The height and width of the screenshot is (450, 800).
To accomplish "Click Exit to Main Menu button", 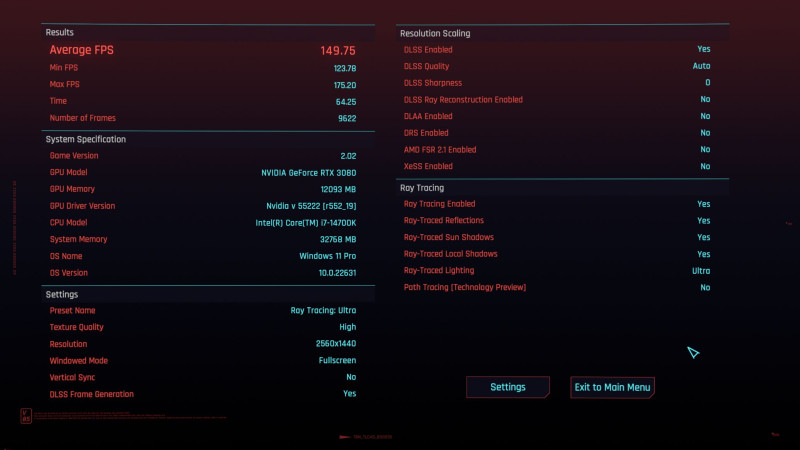I will click(612, 387).
